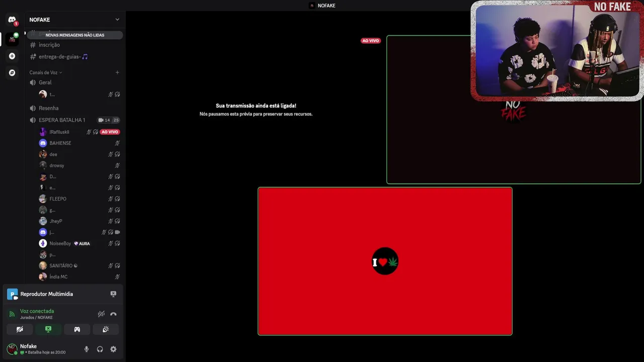Click Jurados / NOFAKE channel link
The height and width of the screenshot is (362, 644).
(x=36, y=318)
